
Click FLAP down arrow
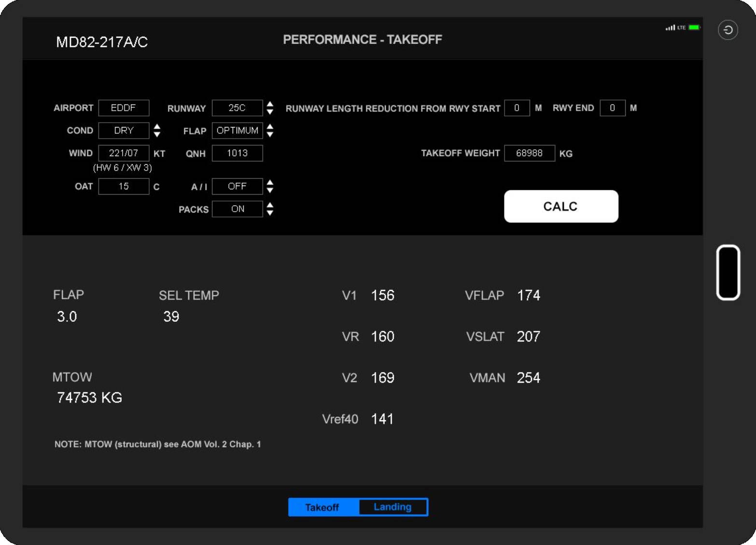click(x=270, y=135)
